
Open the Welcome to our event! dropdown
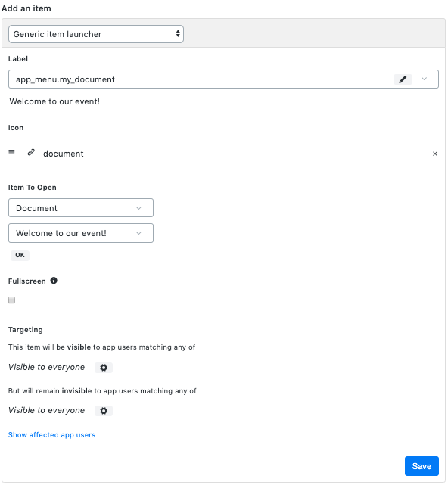[x=81, y=233]
